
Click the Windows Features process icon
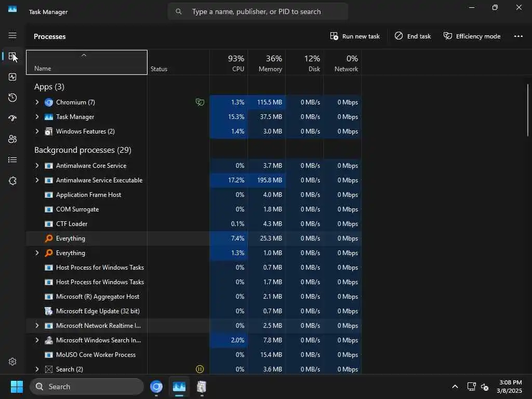(x=49, y=131)
